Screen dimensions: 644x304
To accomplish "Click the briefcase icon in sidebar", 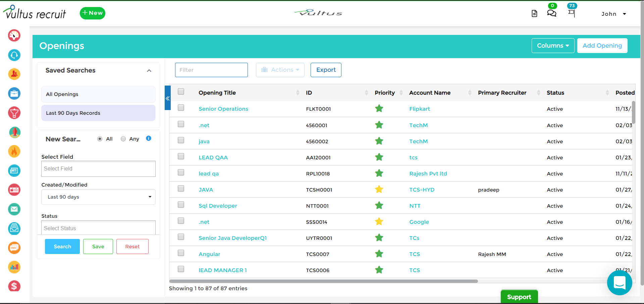I will tap(14, 94).
